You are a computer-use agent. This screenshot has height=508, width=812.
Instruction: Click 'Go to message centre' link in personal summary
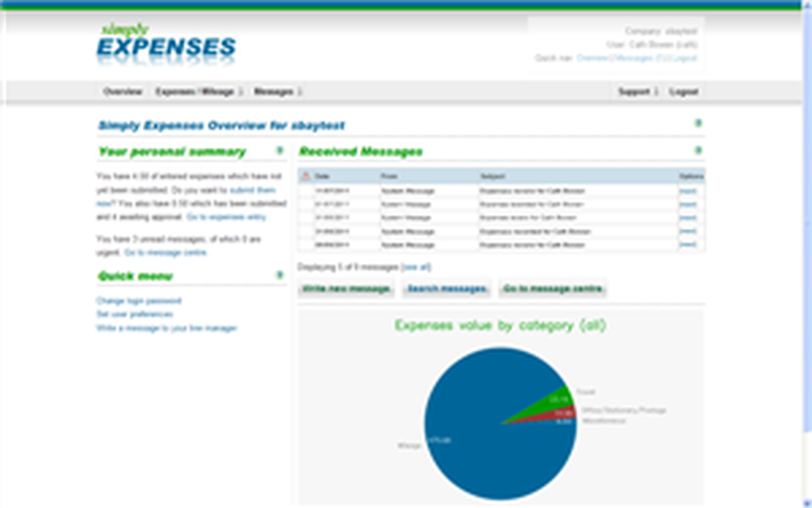tap(166, 252)
